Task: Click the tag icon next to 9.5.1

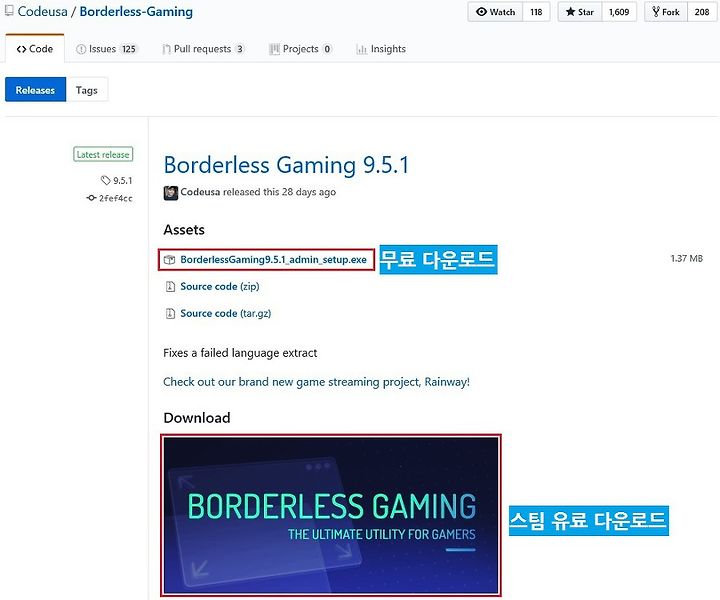Action: (106, 180)
